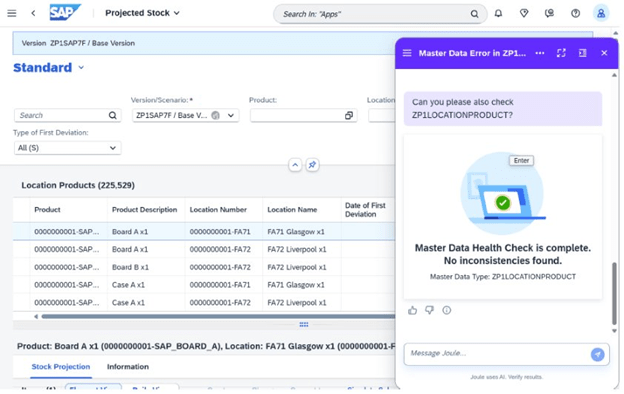Select the Case A x1 FA71 Glasgow row
The image size is (624, 394).
pyautogui.click(x=204, y=285)
